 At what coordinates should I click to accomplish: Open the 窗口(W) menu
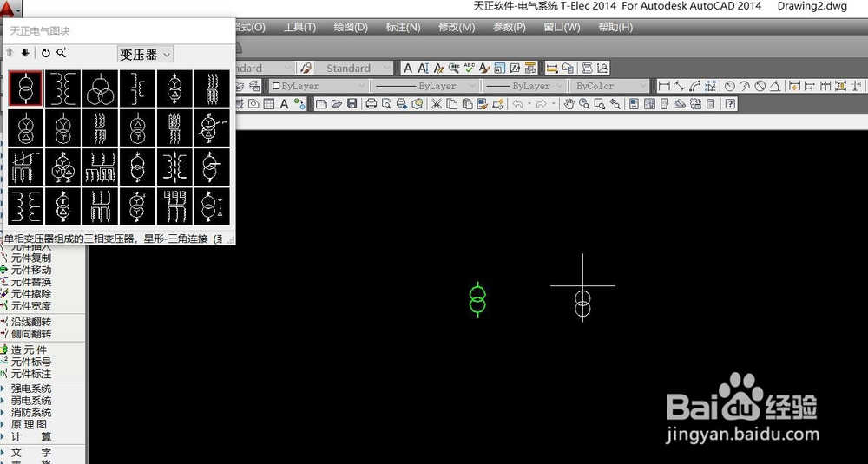point(562,27)
